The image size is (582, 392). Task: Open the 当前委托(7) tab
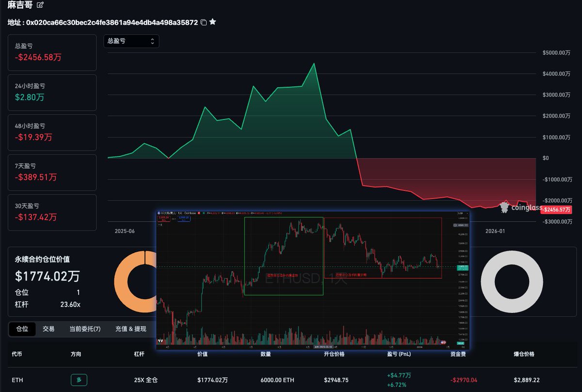85,328
